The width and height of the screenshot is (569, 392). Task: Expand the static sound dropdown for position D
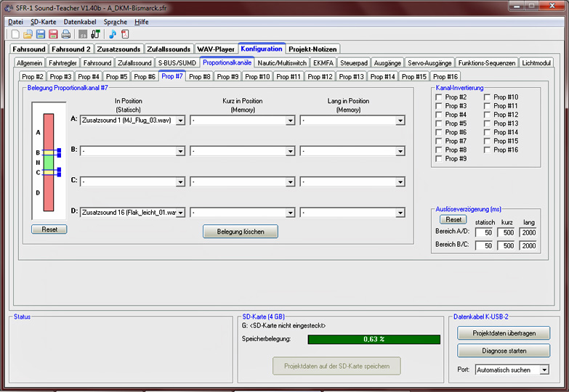(x=180, y=213)
